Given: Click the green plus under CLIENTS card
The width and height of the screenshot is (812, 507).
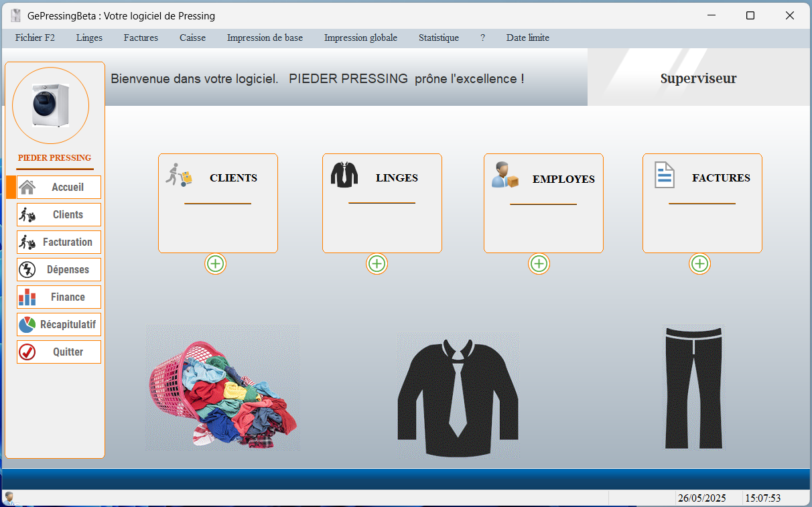Looking at the screenshot, I should coord(215,264).
